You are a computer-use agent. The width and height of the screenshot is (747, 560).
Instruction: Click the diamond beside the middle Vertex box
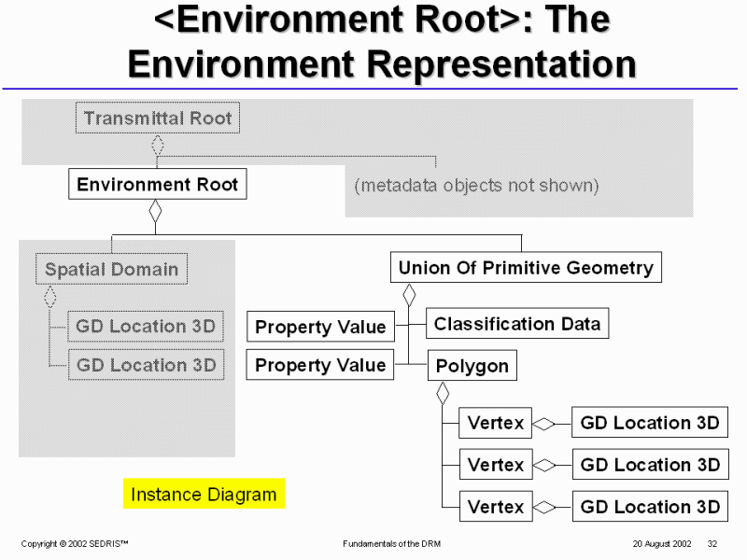pyautogui.click(x=544, y=465)
